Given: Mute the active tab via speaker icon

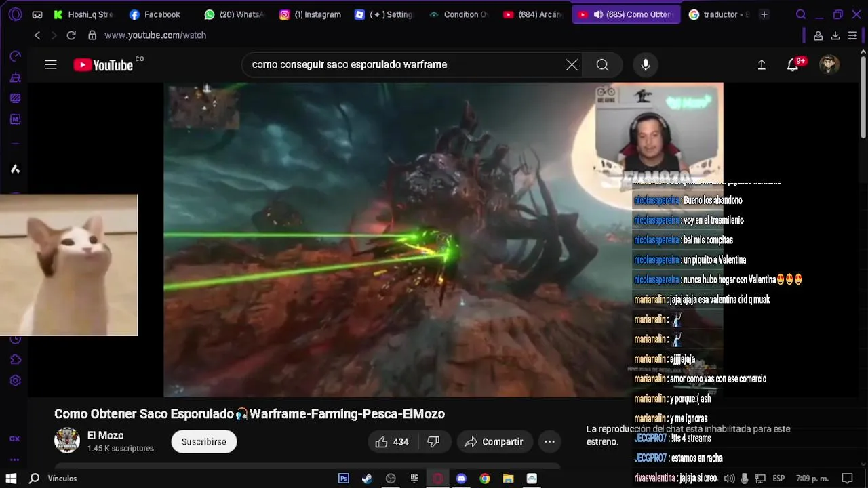Looking at the screenshot, I should (x=598, y=14).
